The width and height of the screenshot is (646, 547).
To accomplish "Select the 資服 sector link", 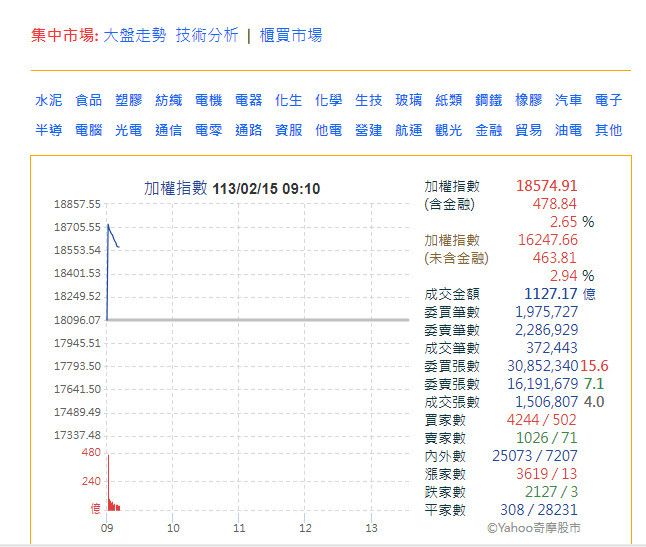I will pos(288,130).
